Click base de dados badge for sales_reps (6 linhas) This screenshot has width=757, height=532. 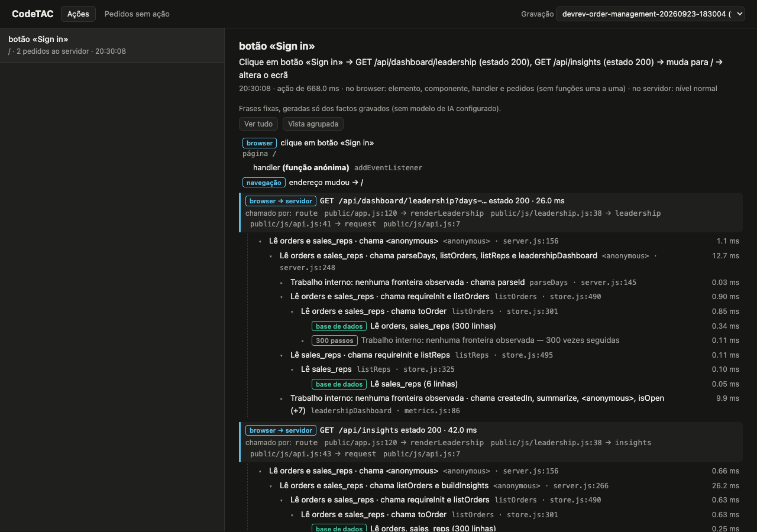tap(339, 384)
